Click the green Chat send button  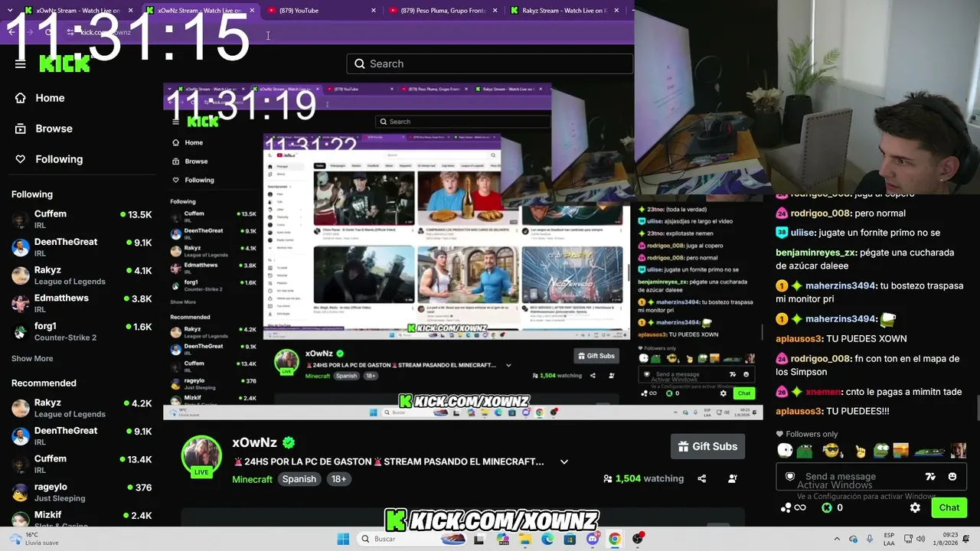949,507
